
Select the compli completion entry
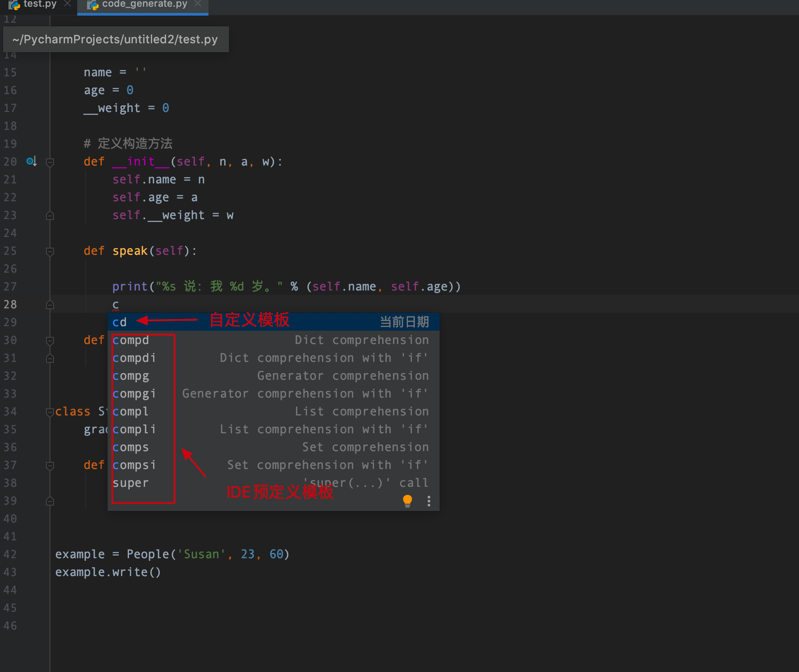[274, 429]
